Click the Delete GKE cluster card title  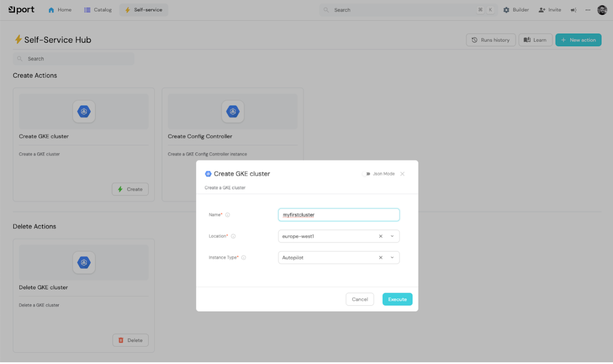pyautogui.click(x=43, y=287)
